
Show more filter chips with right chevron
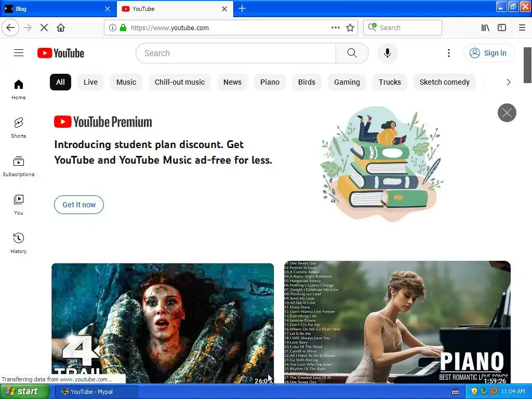[x=508, y=82]
